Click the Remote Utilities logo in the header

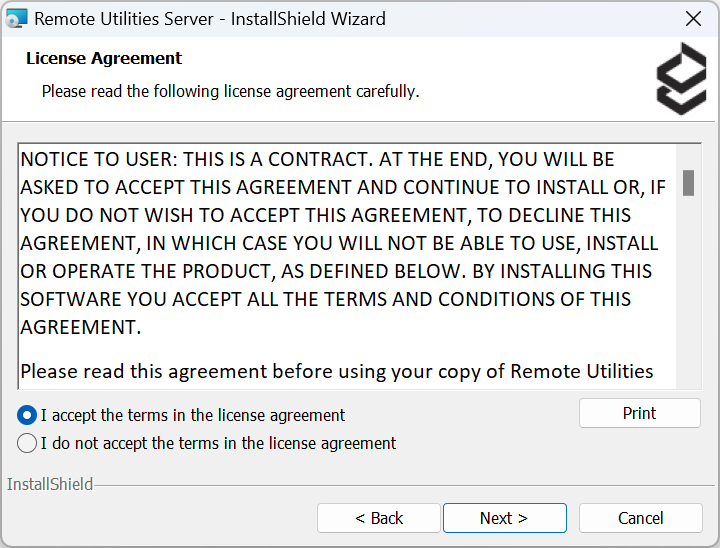[x=680, y=78]
